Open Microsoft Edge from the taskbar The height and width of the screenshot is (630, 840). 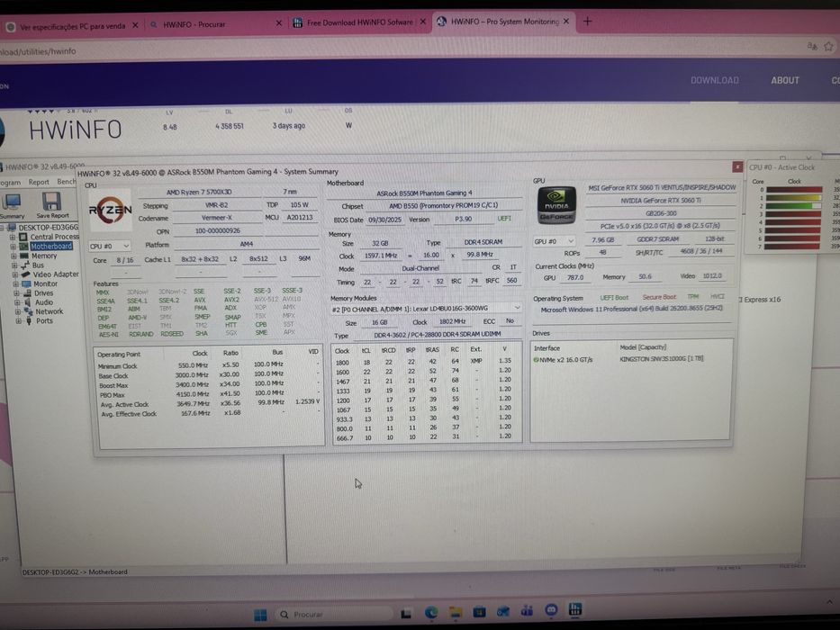[431, 612]
